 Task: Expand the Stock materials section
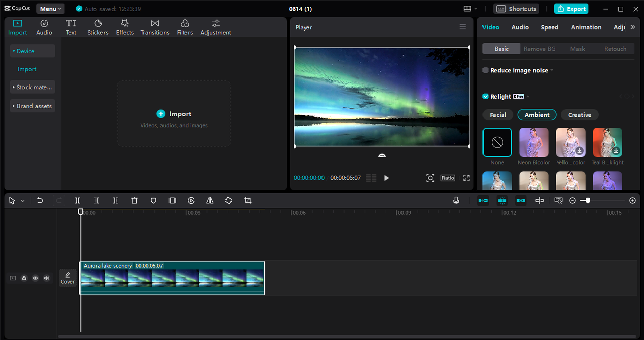pos(32,87)
